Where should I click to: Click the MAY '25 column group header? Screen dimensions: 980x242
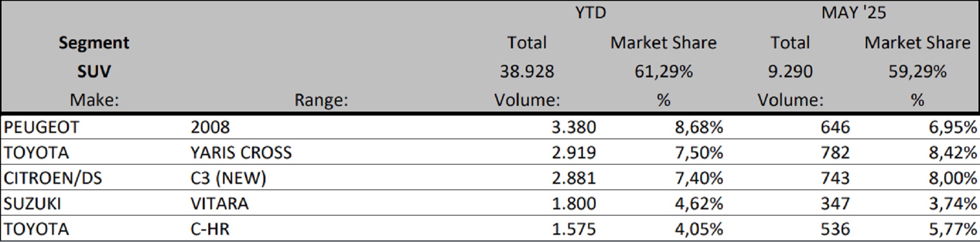(853, 12)
